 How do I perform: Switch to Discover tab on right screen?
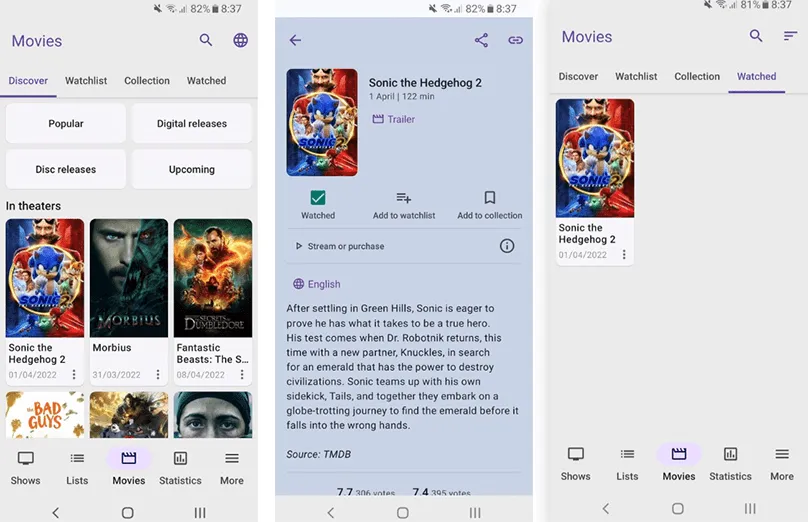[x=578, y=76]
